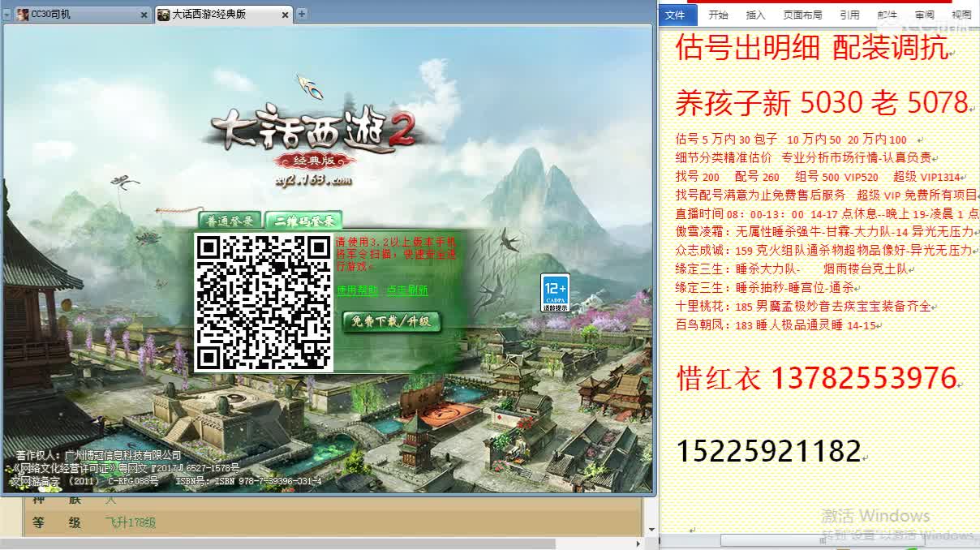Select the 大话西游2经典版 tab
This screenshot has width=980, height=550.
pyautogui.click(x=224, y=15)
